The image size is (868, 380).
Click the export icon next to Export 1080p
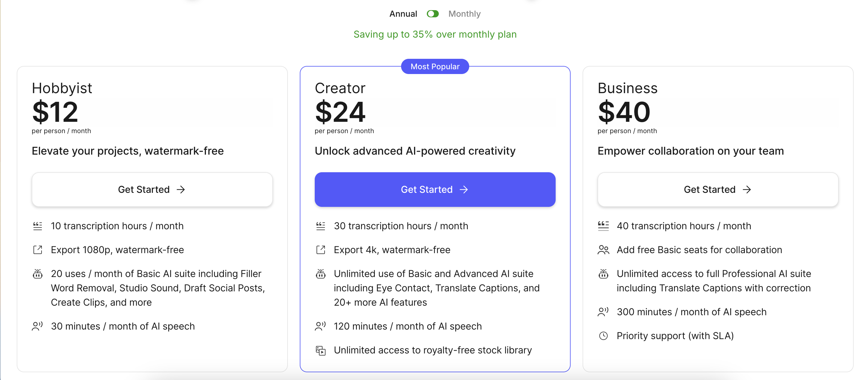point(38,250)
